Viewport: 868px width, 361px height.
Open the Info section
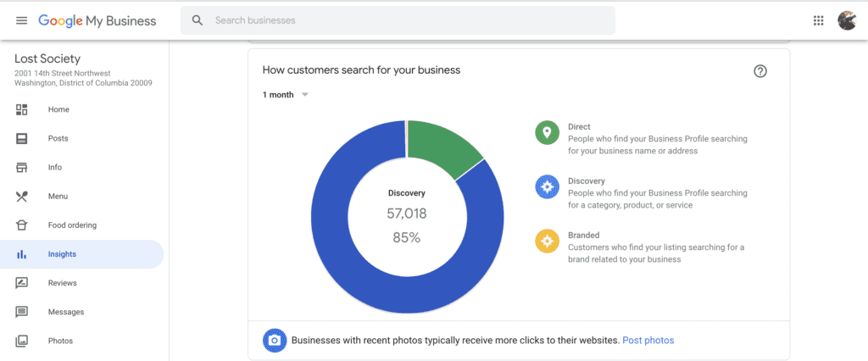click(x=54, y=167)
